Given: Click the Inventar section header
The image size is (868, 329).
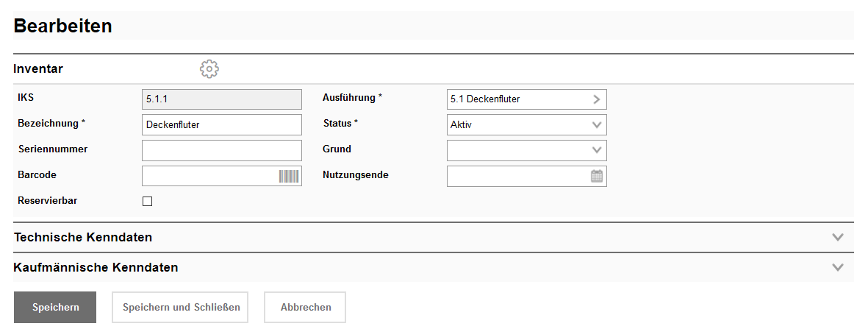Looking at the screenshot, I should pos(38,69).
